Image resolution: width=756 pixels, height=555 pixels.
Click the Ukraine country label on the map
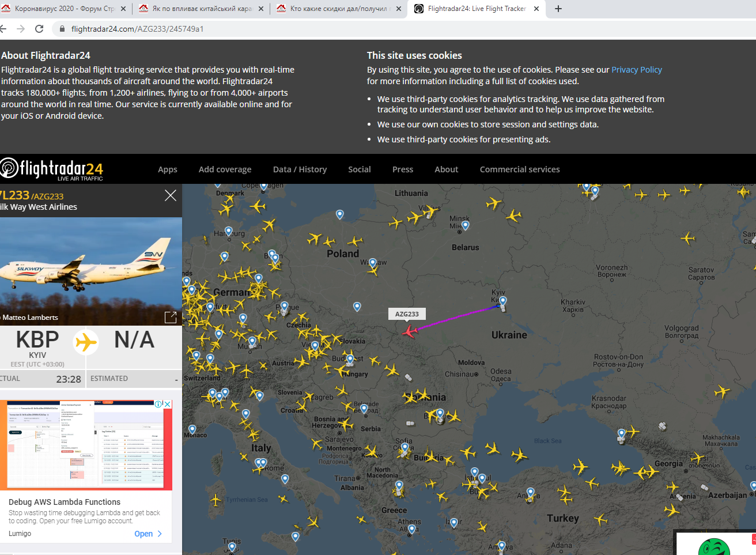click(x=509, y=335)
